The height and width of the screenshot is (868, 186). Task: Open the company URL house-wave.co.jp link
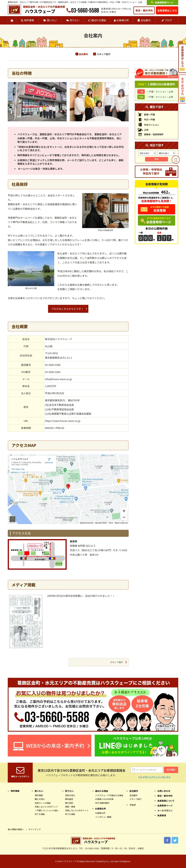(63, 421)
